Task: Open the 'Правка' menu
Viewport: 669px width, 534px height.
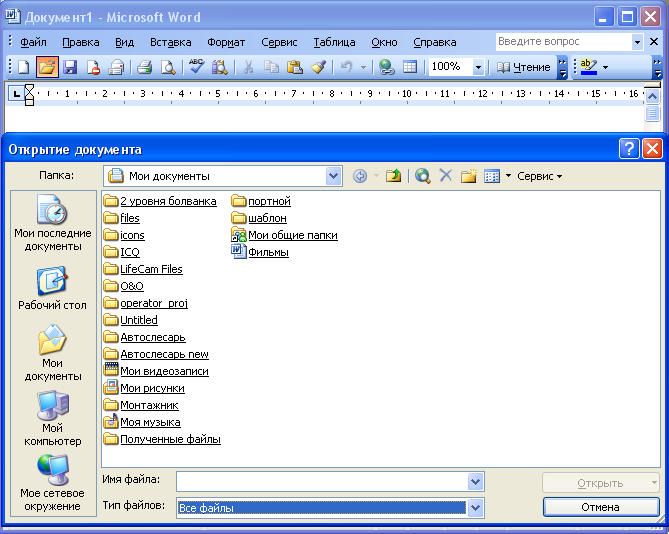Action: coord(81,42)
